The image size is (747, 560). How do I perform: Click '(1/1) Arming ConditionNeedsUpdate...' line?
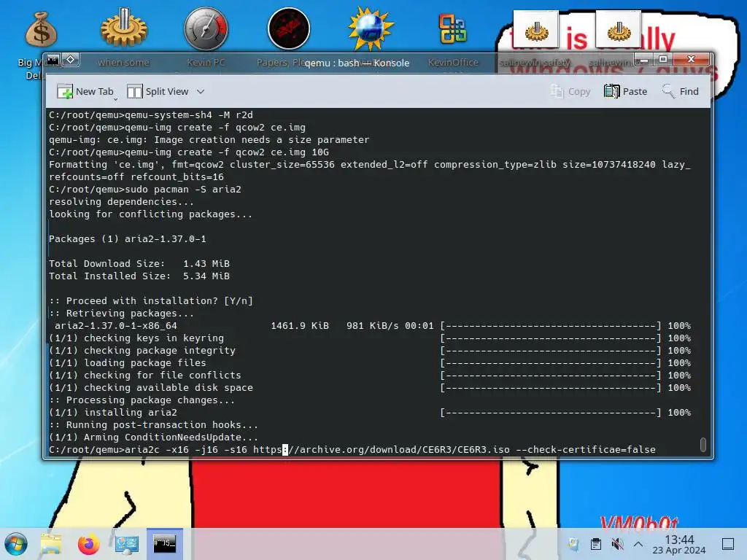tap(153, 437)
